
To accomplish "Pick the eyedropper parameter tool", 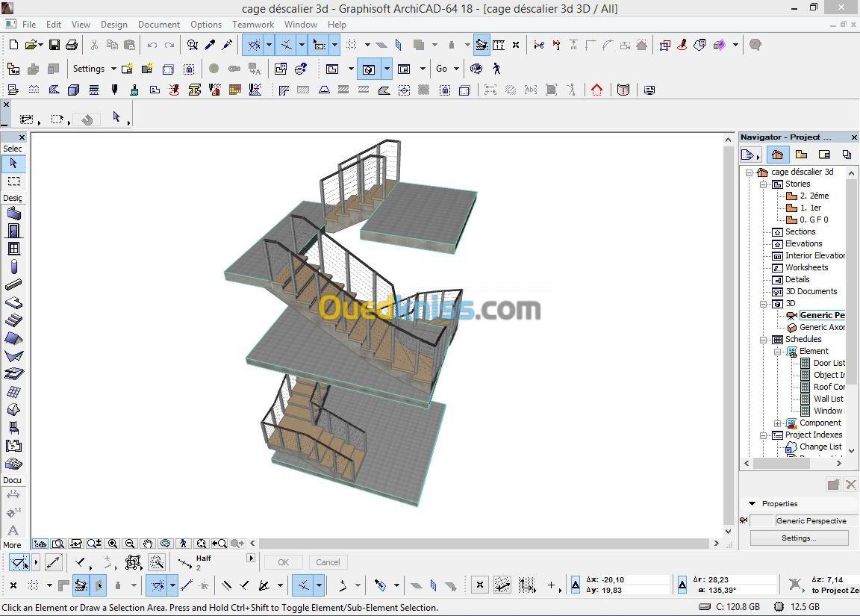I will coord(211,45).
